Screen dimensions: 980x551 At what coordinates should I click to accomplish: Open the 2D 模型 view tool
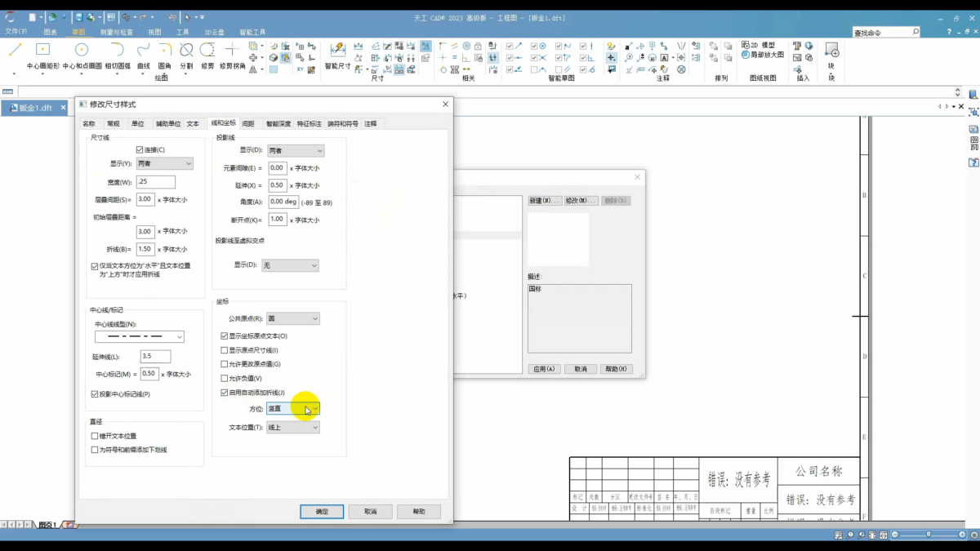758,46
